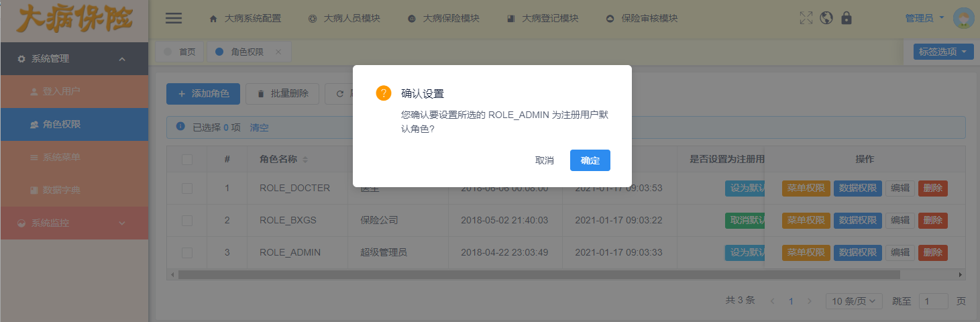This screenshot has width=980, height=322.
Task: Click the scrollbar left arrow
Action: click(172, 274)
